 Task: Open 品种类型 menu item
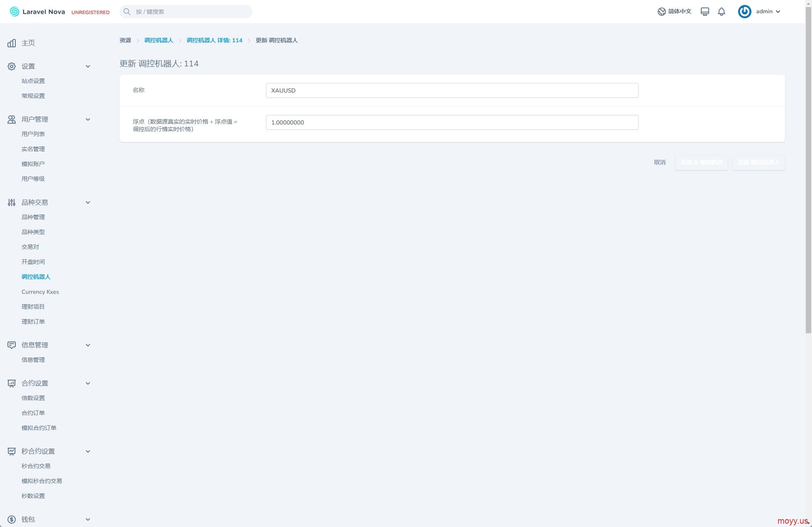[33, 232]
